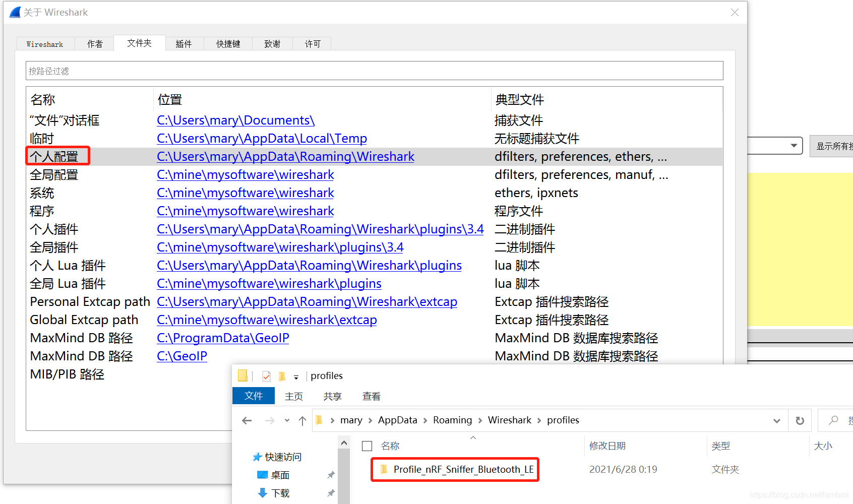The width and height of the screenshot is (853, 504).
Task: Open the dropdown in the background window
Action: point(794,146)
